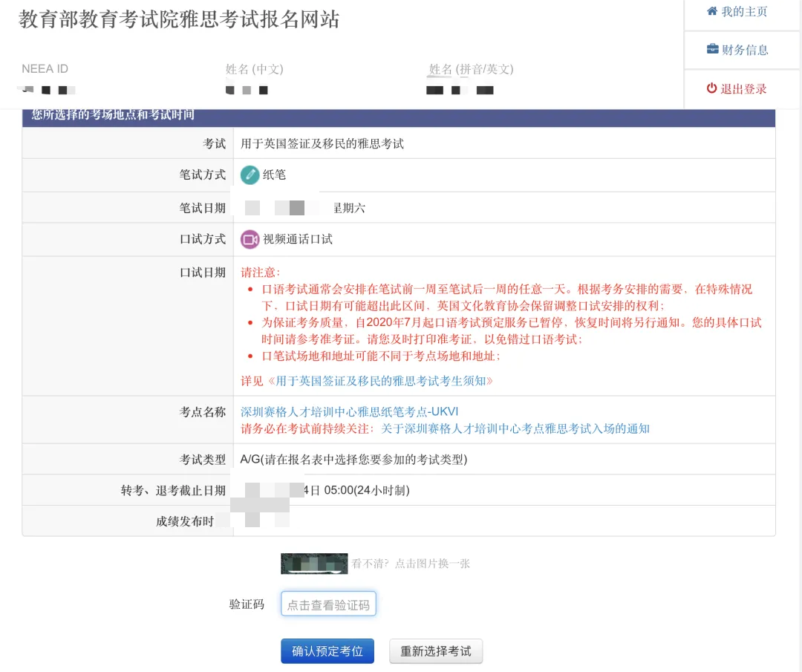This screenshot has width=802, height=672.
Task: Open 我的主页 from the sidebar
Action: 743,11
